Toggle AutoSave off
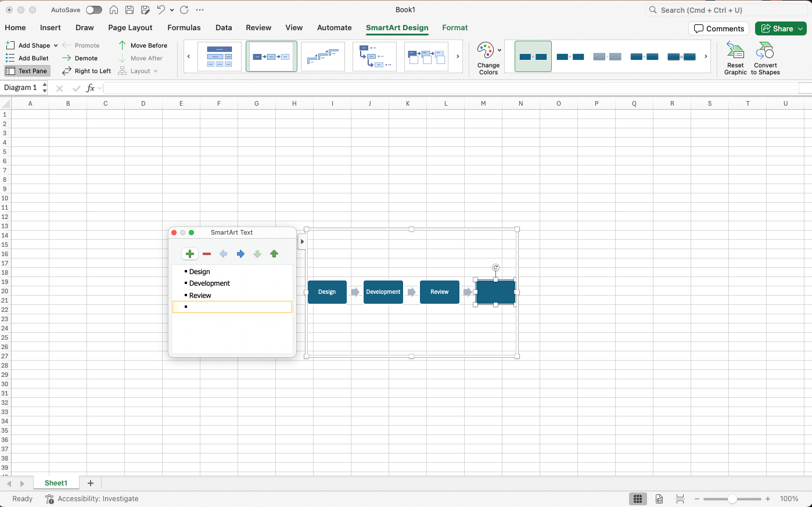This screenshot has height=507, width=812. click(94, 10)
